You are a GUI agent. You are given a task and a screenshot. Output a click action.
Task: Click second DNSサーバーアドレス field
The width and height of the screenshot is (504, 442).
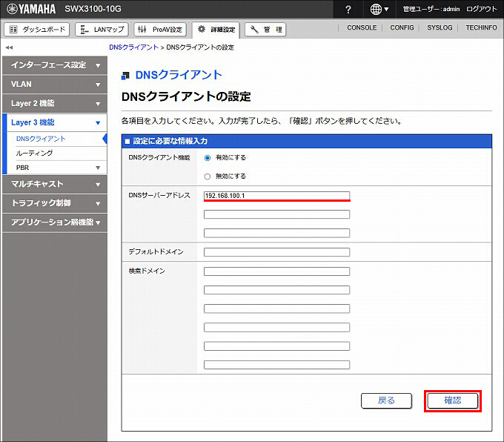[276, 214]
